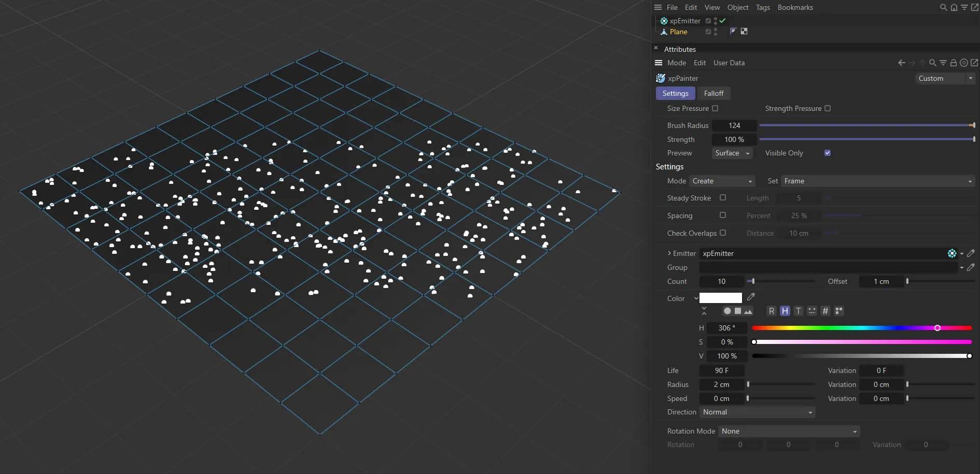Viewport: 980px width, 474px height.
Task: Open the Preview Surface dropdown
Action: pos(732,153)
